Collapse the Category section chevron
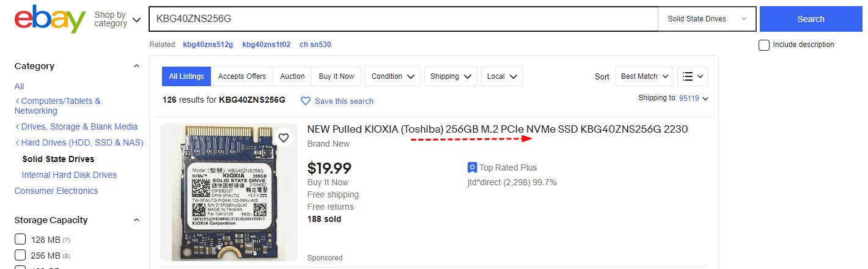The width and height of the screenshot is (868, 269). click(137, 66)
